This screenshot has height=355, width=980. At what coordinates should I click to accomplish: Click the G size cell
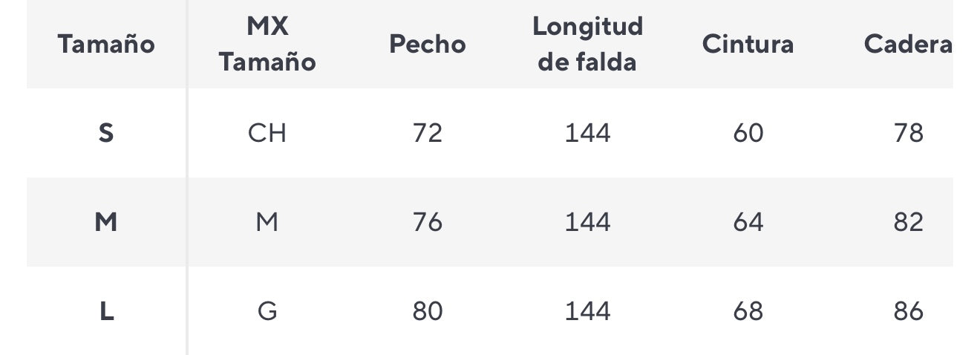pos(267,311)
